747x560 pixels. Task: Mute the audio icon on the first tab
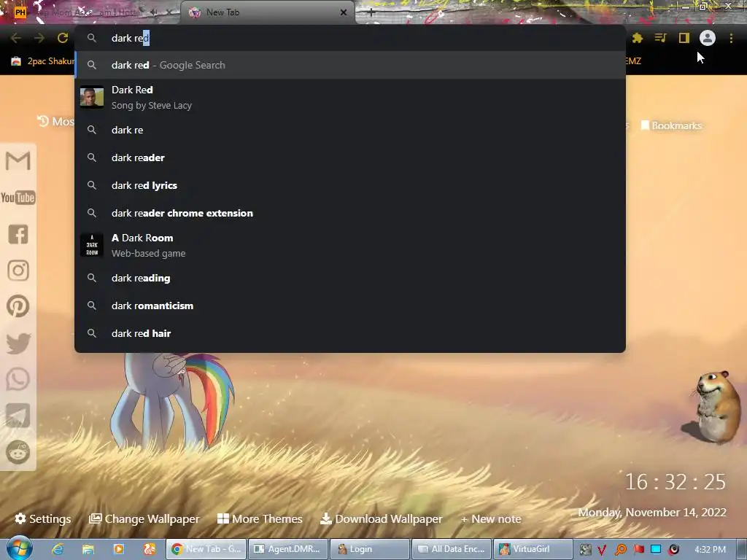point(154,12)
